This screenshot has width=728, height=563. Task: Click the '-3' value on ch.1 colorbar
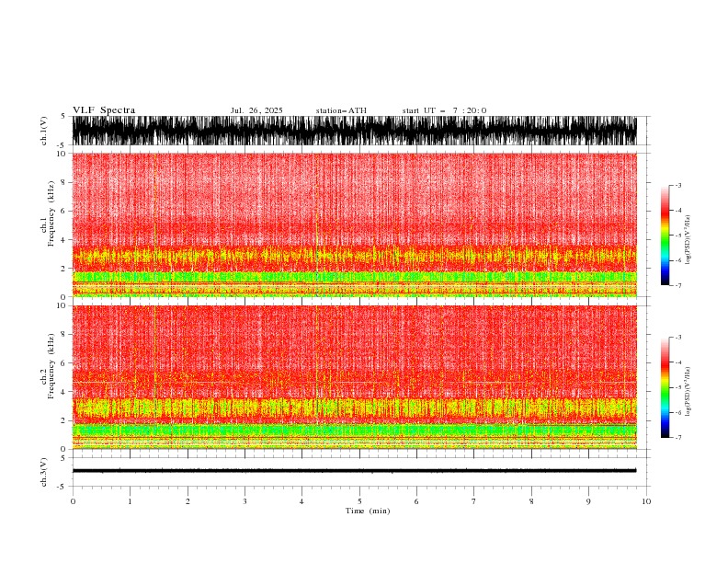pyautogui.click(x=677, y=185)
